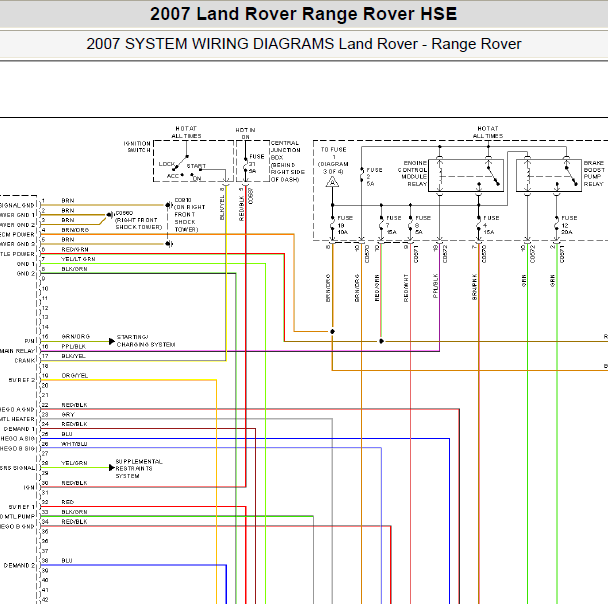The height and width of the screenshot is (604, 608).
Task: Click the 2007 System Wiring Diagrams subtitle
Action: 304,44
